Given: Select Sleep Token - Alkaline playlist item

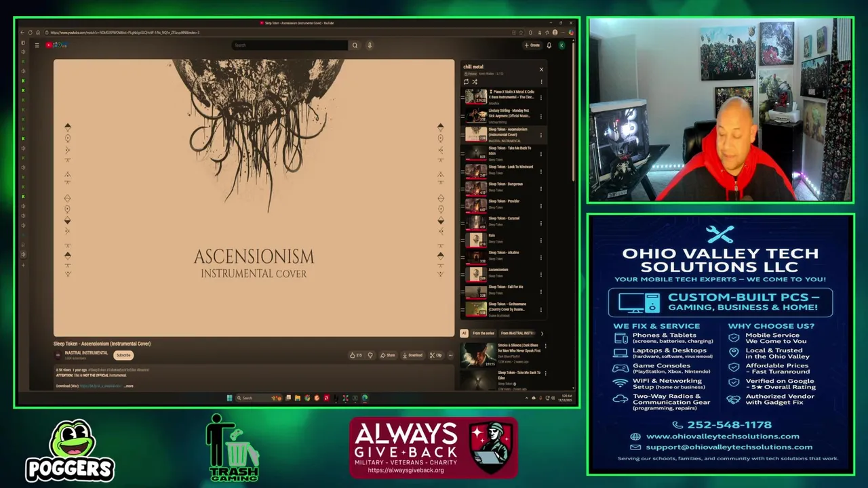Looking at the screenshot, I should click(x=503, y=256).
